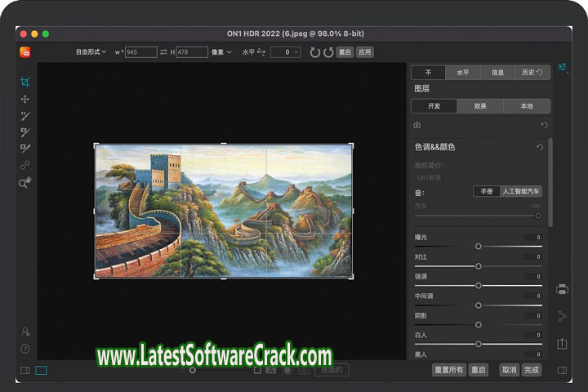Open the 自由形式 aspect ratio dropdown
Image resolution: width=588 pixels, height=392 pixels.
pyautogui.click(x=91, y=52)
